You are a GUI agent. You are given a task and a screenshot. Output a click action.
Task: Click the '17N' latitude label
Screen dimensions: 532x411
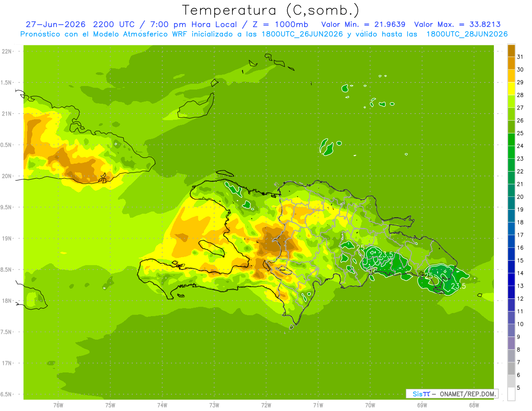tap(7, 363)
